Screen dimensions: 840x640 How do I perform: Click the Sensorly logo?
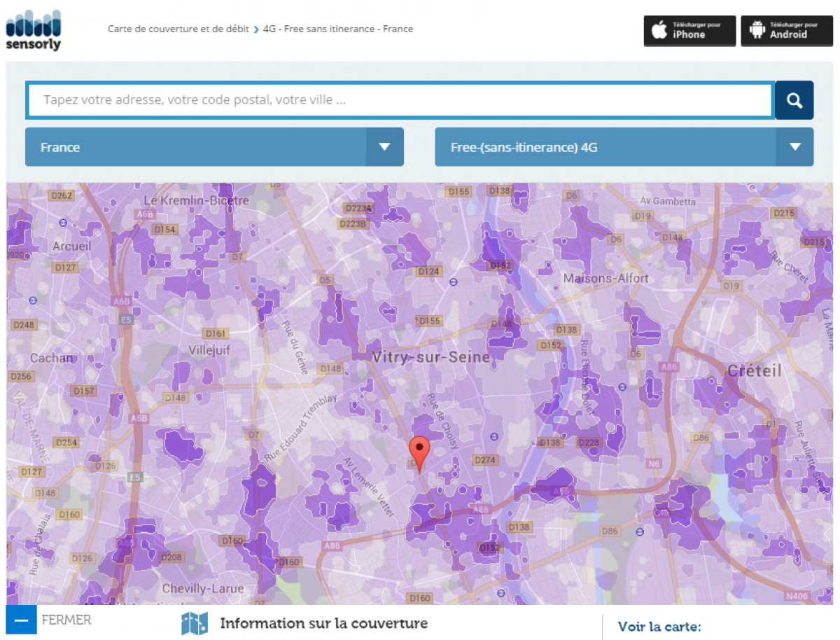34,30
